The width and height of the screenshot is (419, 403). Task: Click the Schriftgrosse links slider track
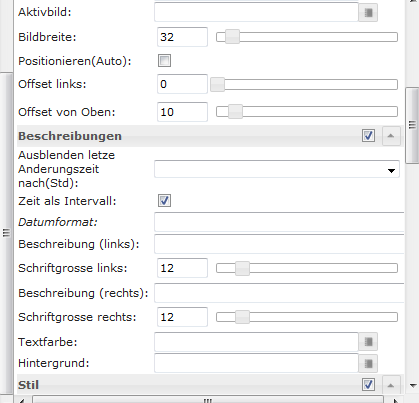tap(307, 268)
